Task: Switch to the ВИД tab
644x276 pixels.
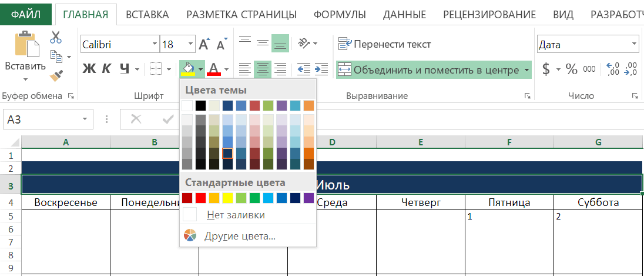Action: tap(563, 15)
